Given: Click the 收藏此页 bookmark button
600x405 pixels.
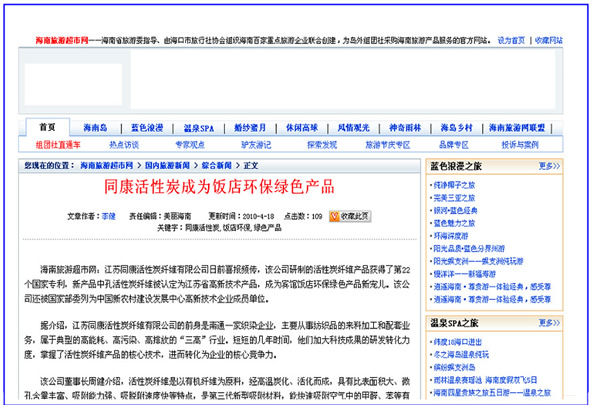Looking at the screenshot, I should (350, 215).
